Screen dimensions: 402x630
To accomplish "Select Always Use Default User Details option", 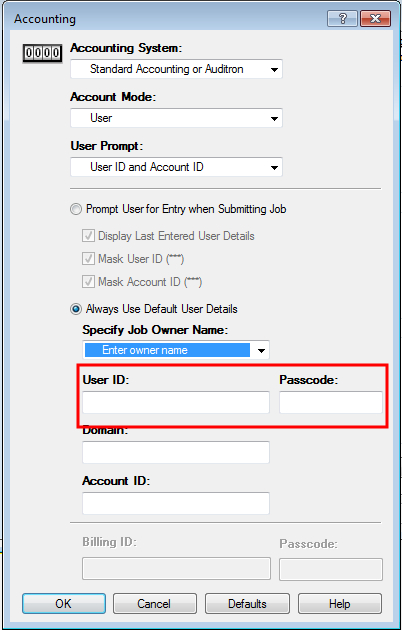I will 76,309.
